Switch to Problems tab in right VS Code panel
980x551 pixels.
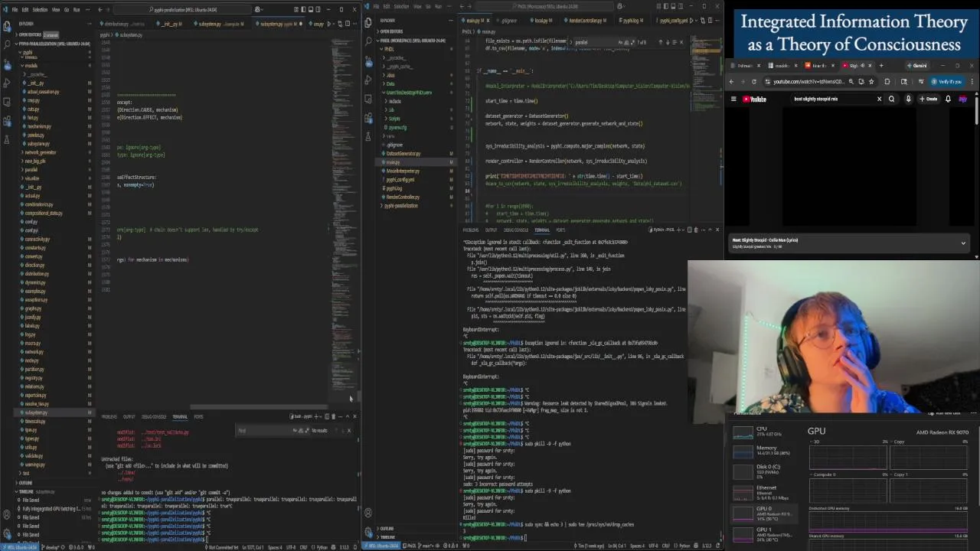pos(471,230)
